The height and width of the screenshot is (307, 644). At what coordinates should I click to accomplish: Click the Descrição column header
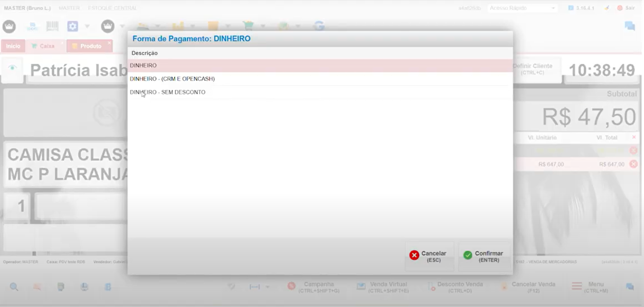[x=145, y=53]
